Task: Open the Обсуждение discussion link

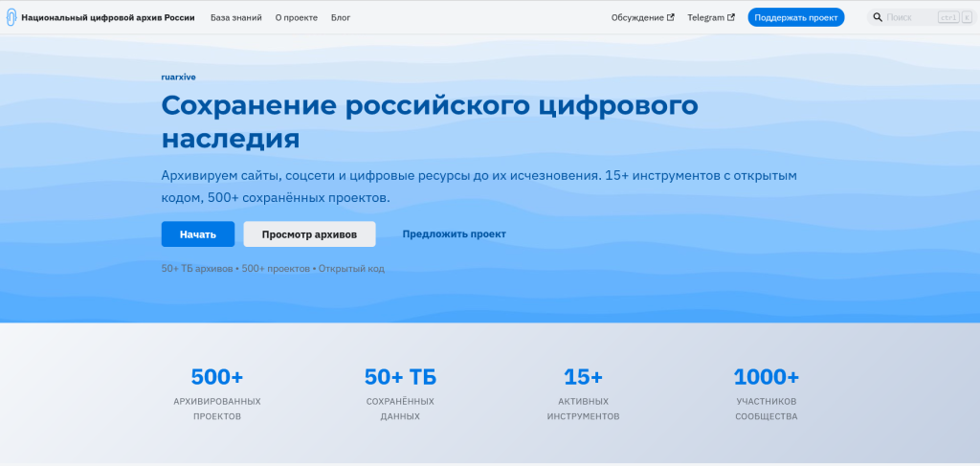Action: click(637, 17)
